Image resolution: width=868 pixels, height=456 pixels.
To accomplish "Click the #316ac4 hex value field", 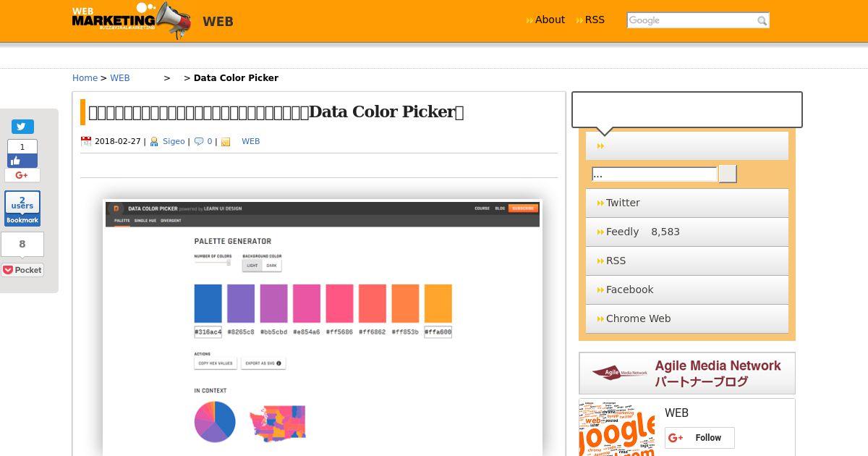I will click(x=208, y=332).
